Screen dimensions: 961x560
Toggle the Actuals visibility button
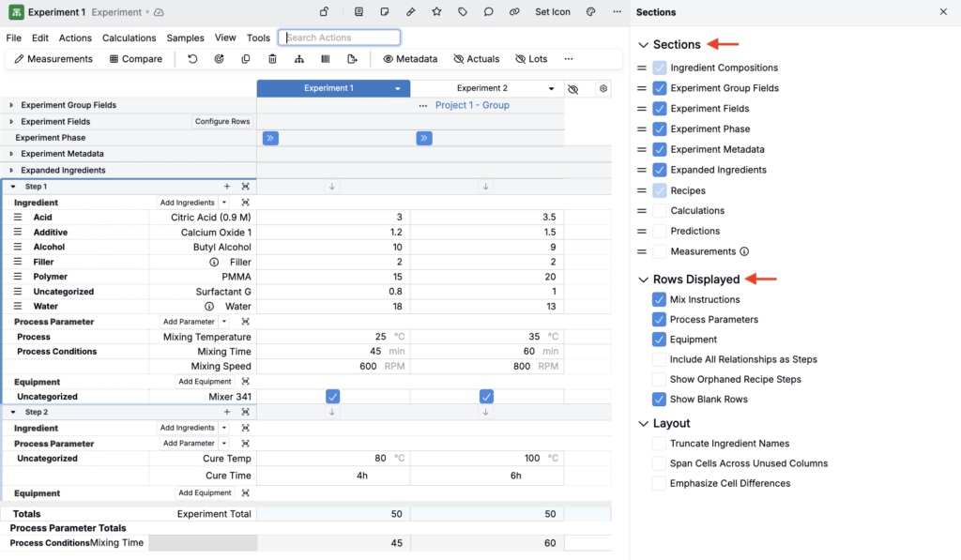[x=476, y=59]
